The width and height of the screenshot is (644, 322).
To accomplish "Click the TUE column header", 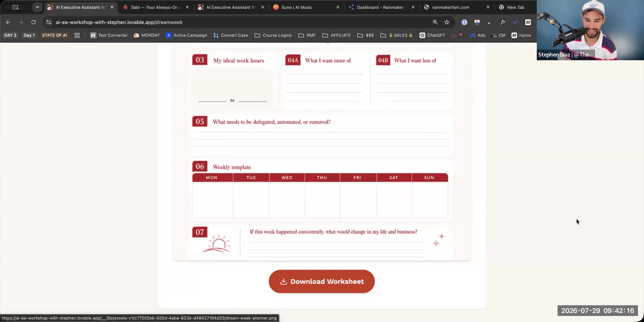I will coord(251,178).
